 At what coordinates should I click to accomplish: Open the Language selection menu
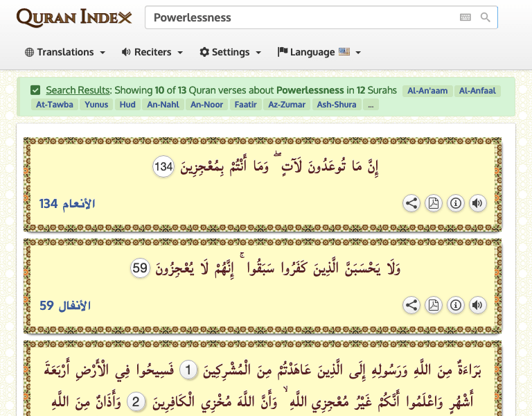(319, 52)
